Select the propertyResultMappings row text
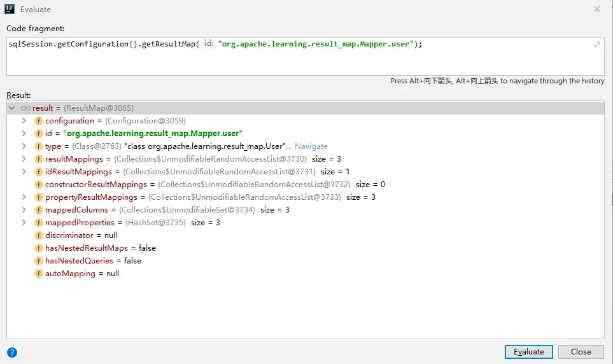The width and height of the screenshot is (613, 364). [210, 197]
